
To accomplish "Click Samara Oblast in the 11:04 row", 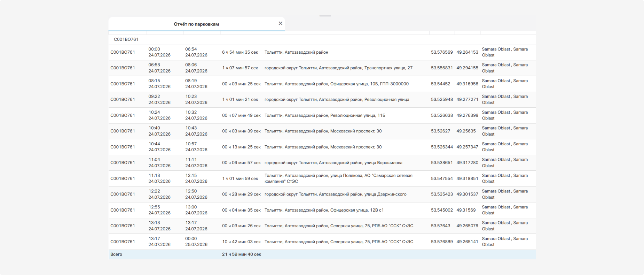I will click(505, 163).
